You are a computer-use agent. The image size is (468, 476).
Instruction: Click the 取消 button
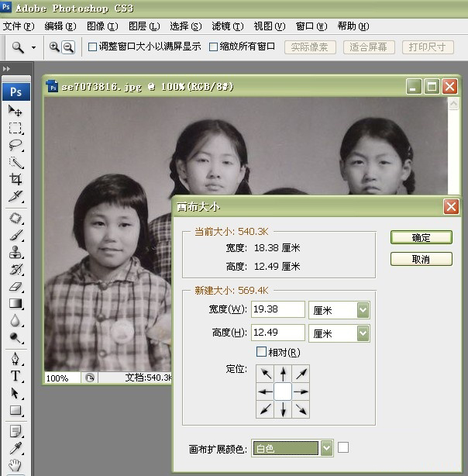click(421, 259)
